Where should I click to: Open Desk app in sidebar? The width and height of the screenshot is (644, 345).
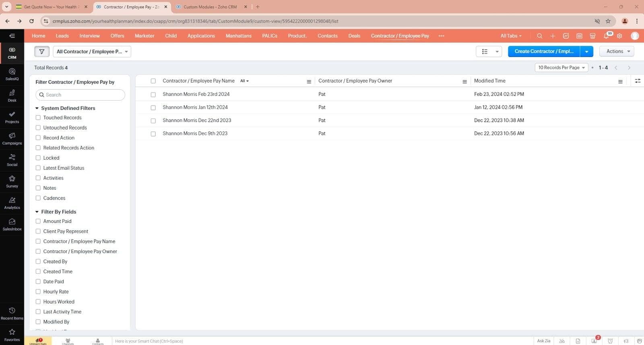[x=12, y=96]
